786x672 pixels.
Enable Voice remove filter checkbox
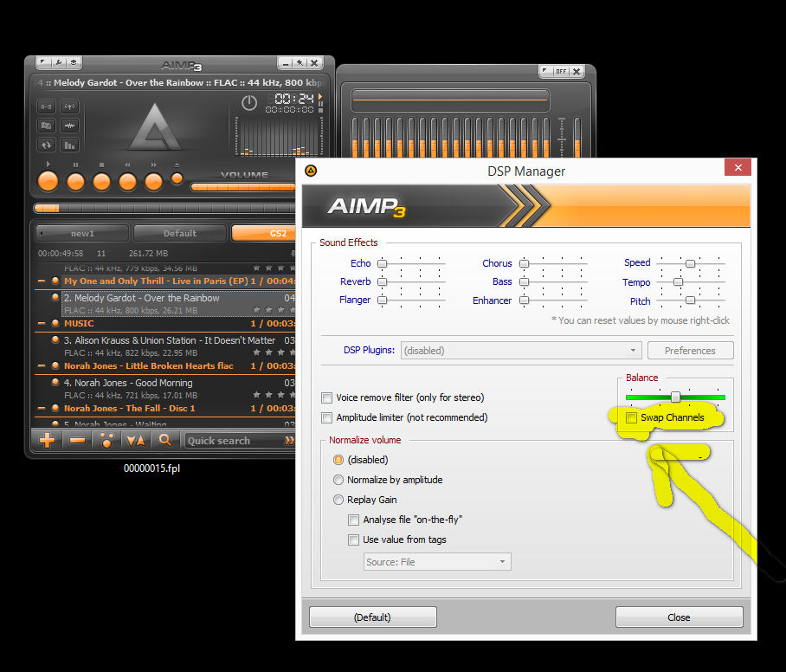[326, 398]
